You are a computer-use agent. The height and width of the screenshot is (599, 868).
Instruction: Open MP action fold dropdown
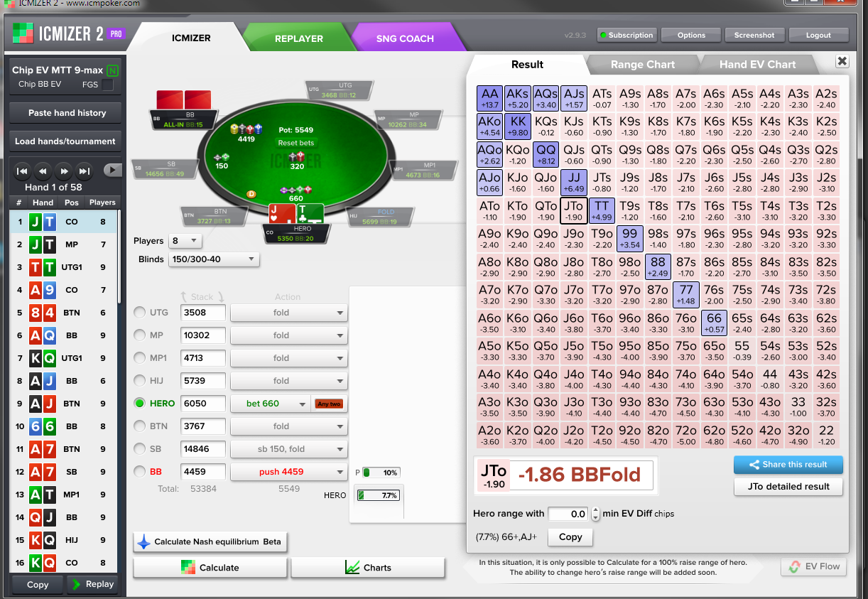[288, 335]
